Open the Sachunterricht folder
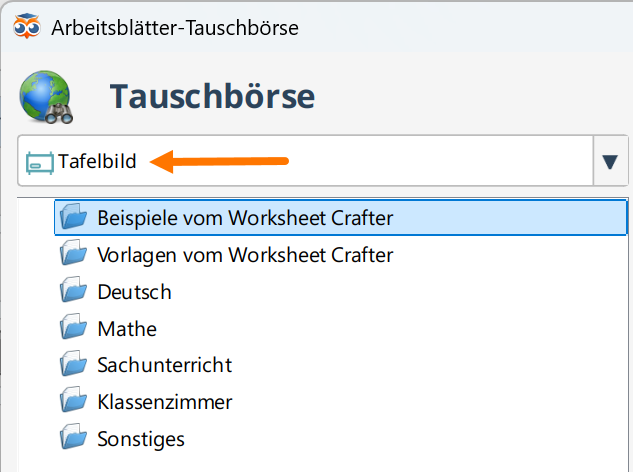 click(165, 365)
